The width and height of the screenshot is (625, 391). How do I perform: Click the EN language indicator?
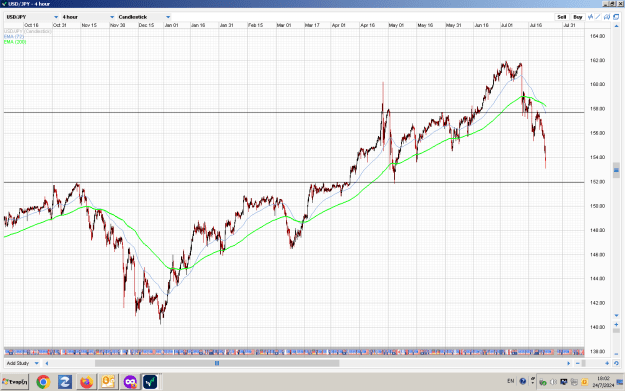(511, 381)
